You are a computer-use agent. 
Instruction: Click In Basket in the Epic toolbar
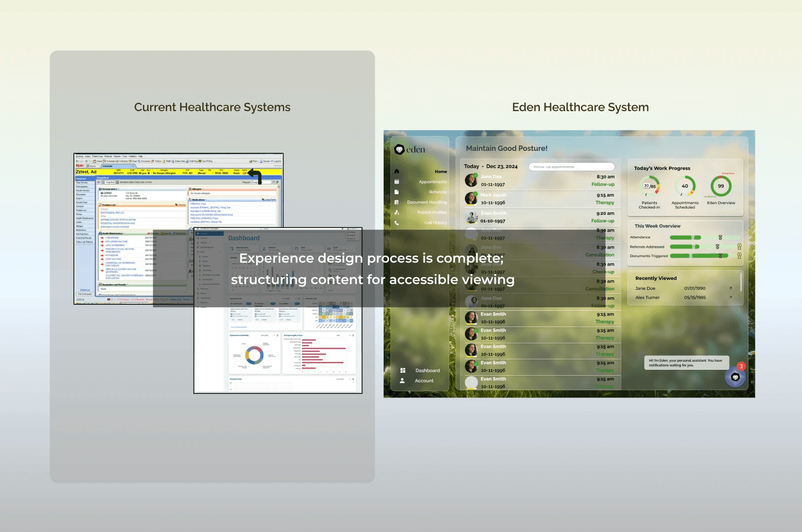pyautogui.click(x=123, y=161)
